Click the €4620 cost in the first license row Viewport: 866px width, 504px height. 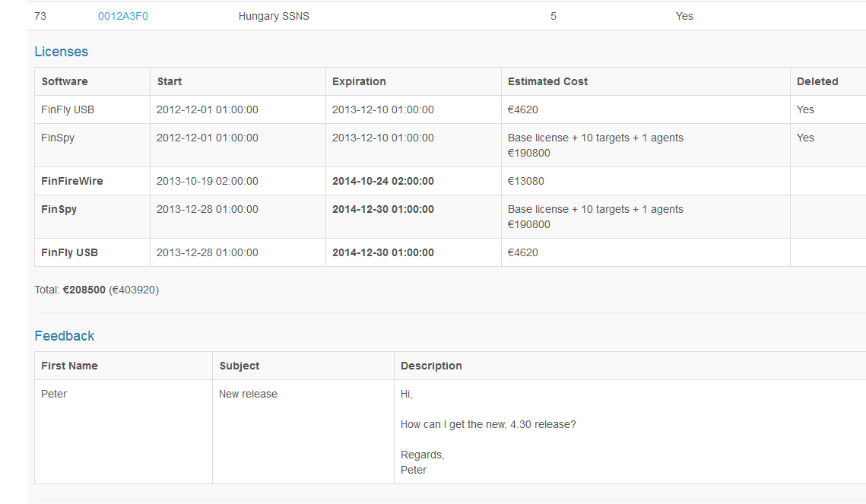[x=522, y=110]
